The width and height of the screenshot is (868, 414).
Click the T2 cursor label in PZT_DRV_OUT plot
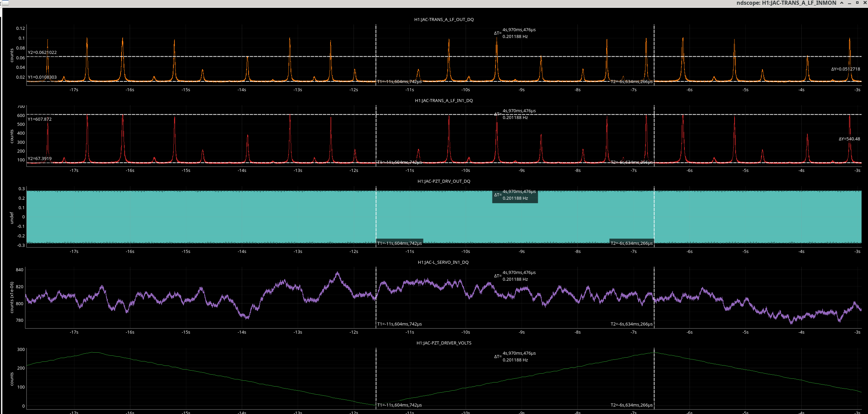631,243
